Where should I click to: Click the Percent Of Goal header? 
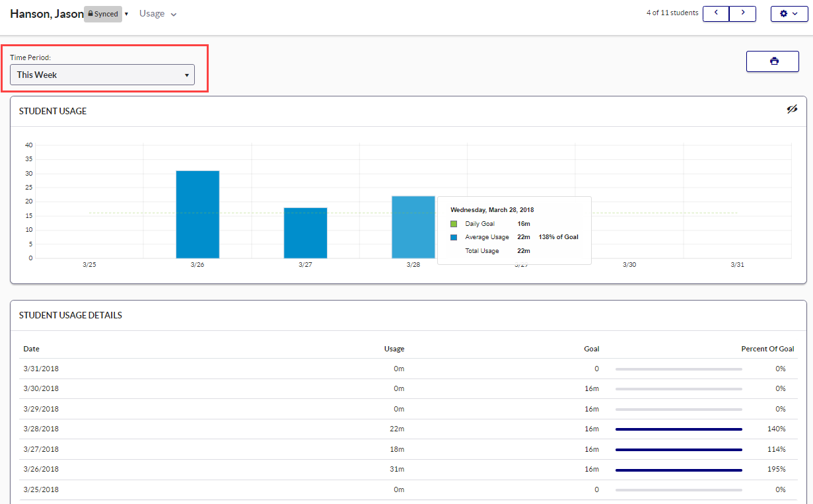[x=767, y=349]
